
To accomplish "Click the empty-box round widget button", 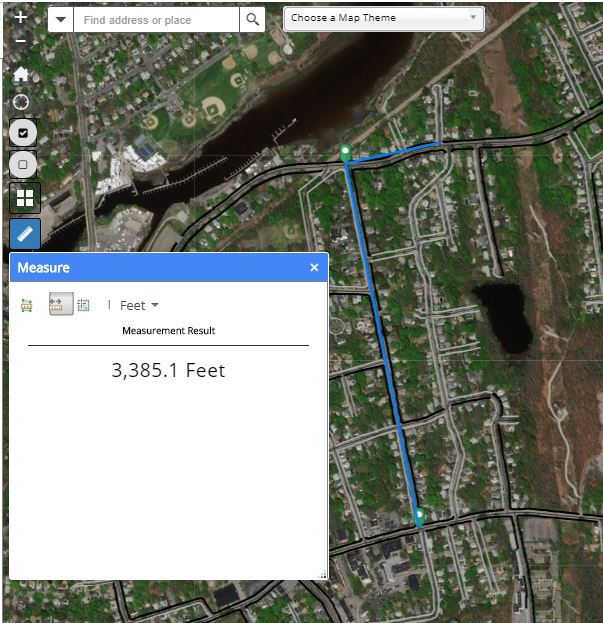I will 24,165.
